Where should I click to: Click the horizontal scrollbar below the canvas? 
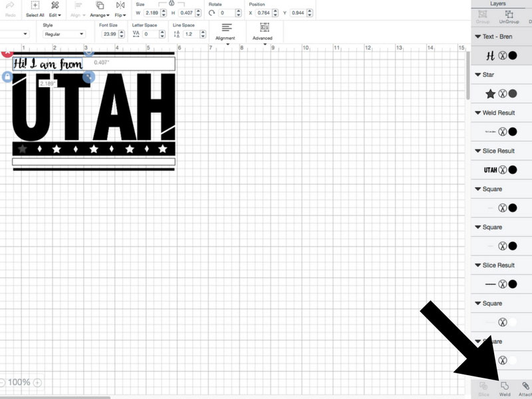pos(55,397)
